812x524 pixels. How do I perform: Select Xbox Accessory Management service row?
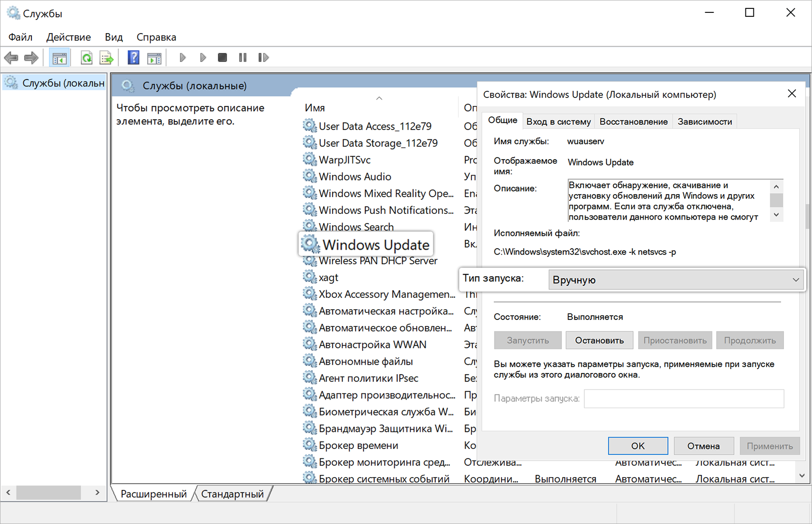(387, 294)
